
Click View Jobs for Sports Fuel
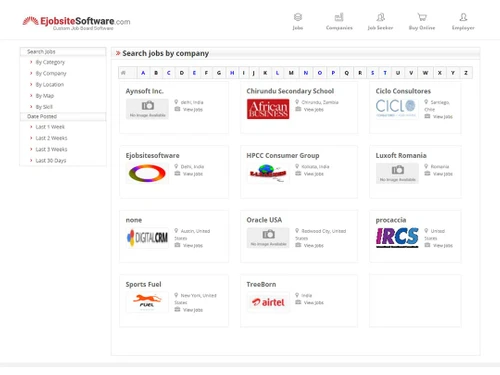click(x=193, y=310)
